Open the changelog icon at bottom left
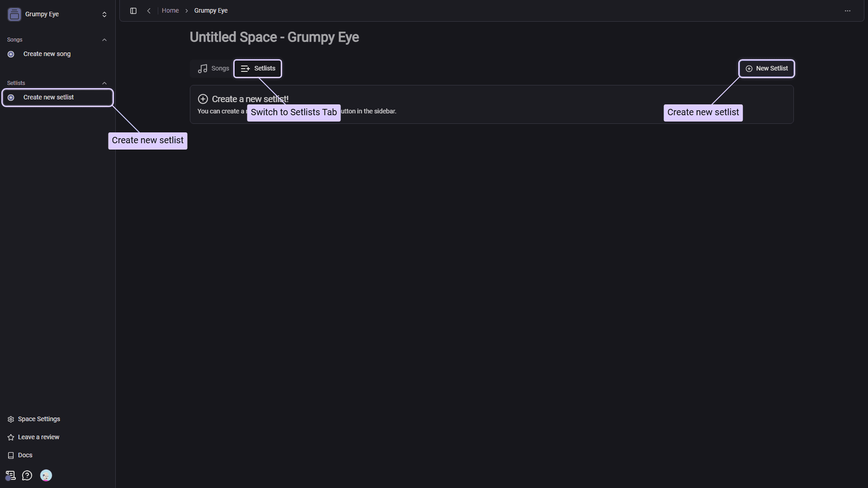Viewport: 868px width, 488px height. pyautogui.click(x=10, y=475)
